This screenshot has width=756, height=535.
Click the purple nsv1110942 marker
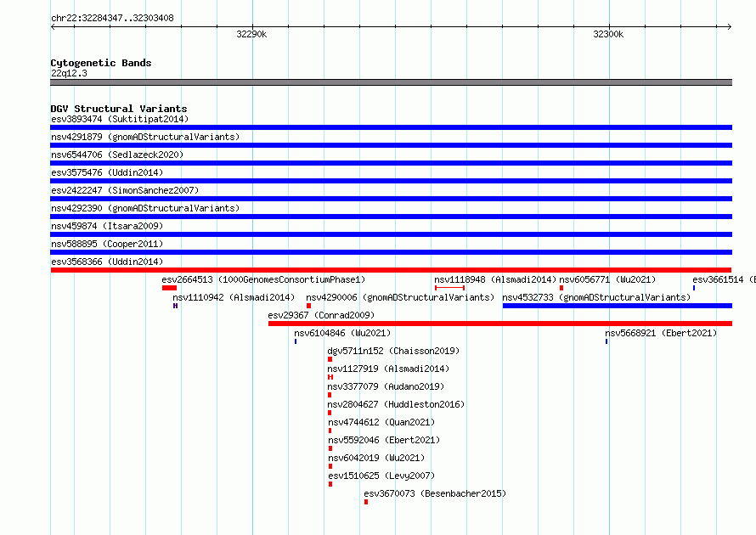pos(175,306)
